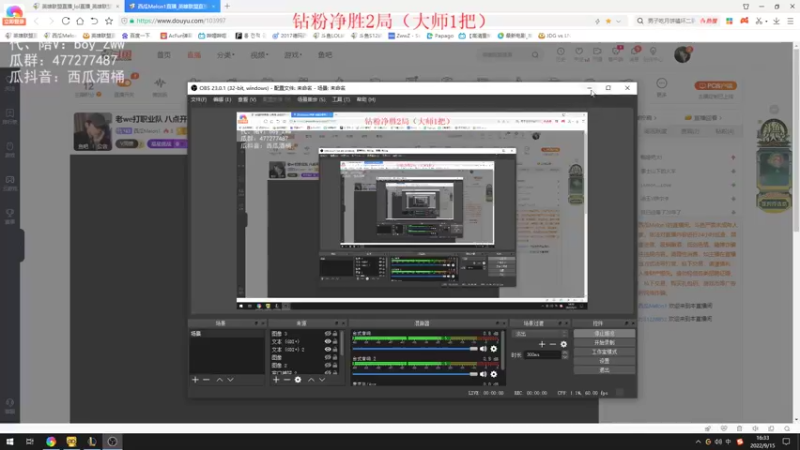Image resolution: width=800 pixels, height=450 pixels.
Task: Mute the 台式音响 2 audio channel
Action: [483, 374]
